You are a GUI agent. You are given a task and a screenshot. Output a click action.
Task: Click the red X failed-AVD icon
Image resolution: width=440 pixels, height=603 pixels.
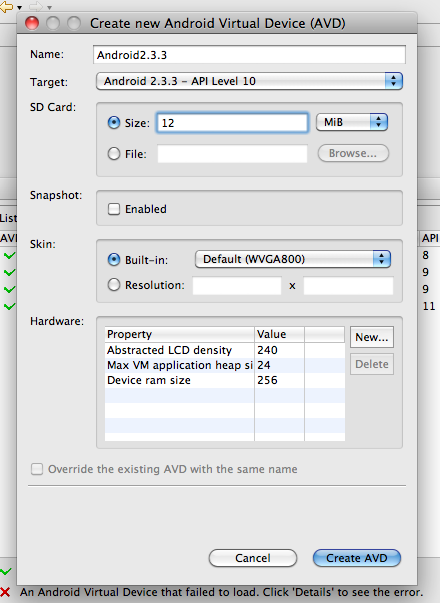coord(5,592)
